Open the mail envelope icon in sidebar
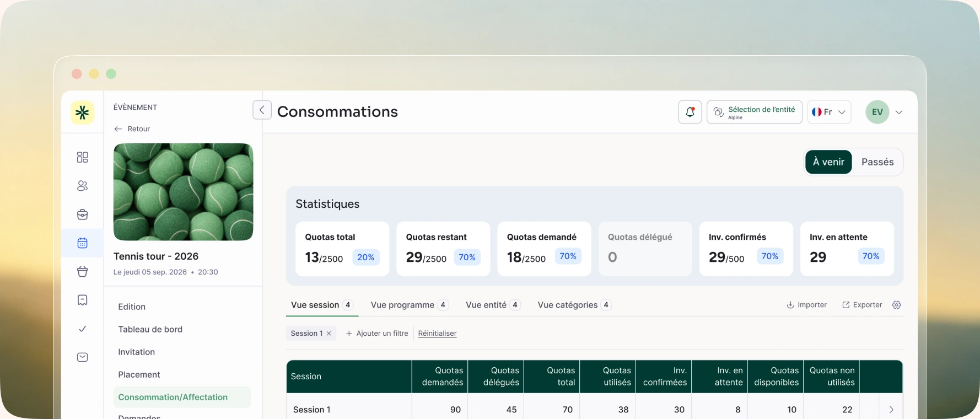The width and height of the screenshot is (980, 419). click(82, 357)
